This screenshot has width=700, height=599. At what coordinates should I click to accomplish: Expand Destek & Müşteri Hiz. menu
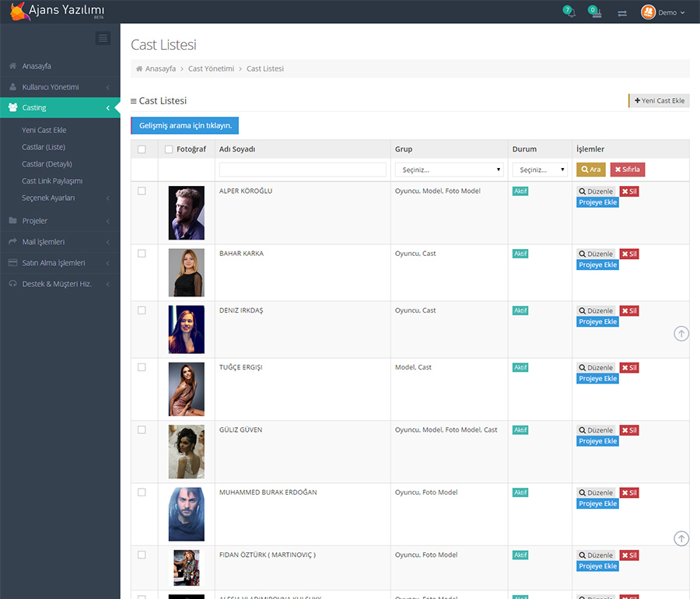click(107, 284)
